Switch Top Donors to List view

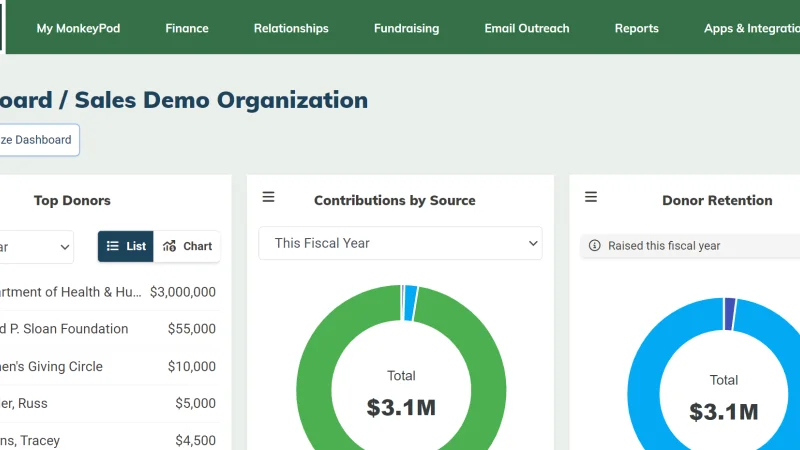[x=126, y=246]
